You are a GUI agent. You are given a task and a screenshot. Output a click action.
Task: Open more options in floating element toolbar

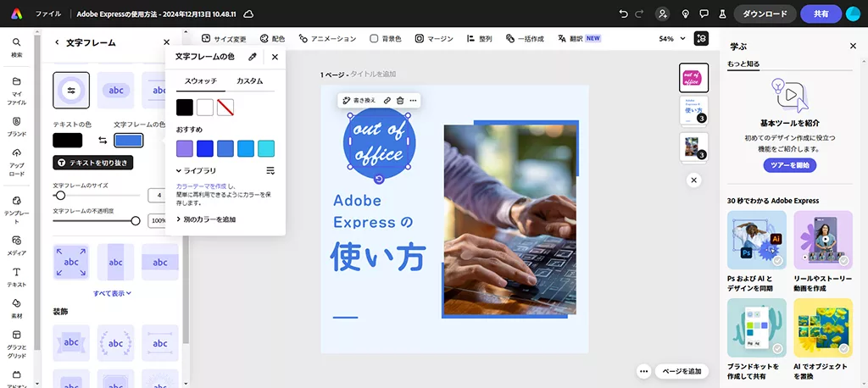pos(413,100)
